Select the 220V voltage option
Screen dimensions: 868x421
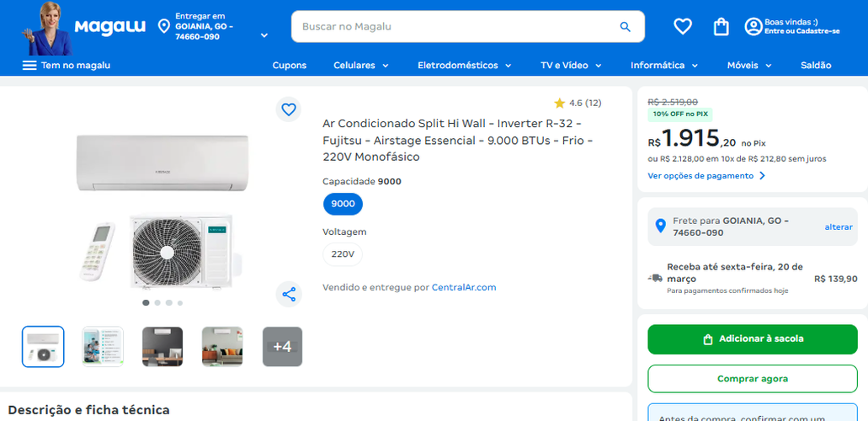click(343, 254)
